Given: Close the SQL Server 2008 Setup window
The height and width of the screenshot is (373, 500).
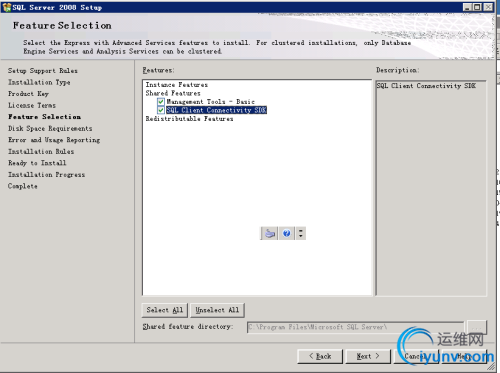Looking at the screenshot, I should click(488, 7).
